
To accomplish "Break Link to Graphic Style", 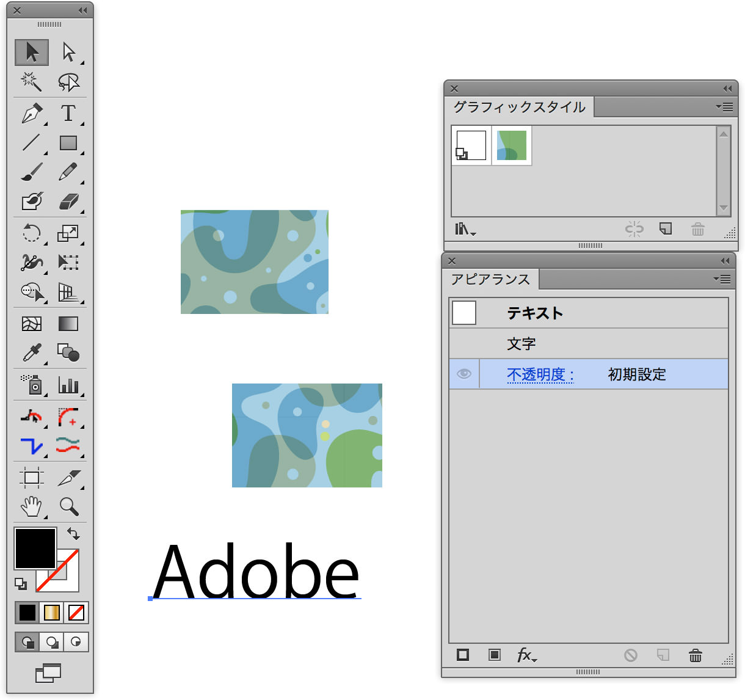I will point(634,229).
